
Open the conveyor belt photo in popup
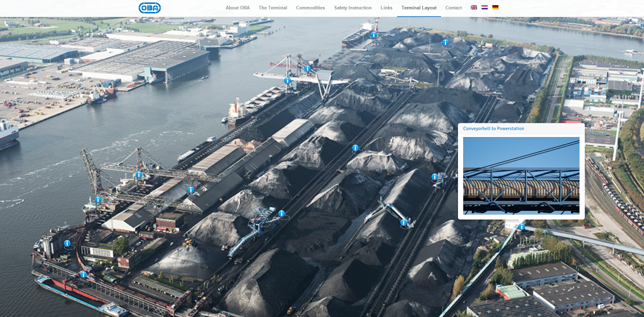[521, 175]
